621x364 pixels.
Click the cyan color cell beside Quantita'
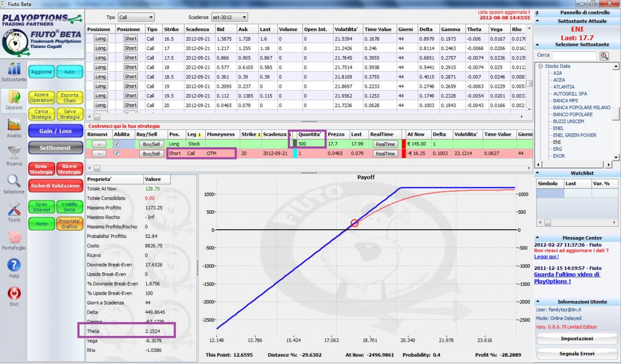(x=294, y=153)
